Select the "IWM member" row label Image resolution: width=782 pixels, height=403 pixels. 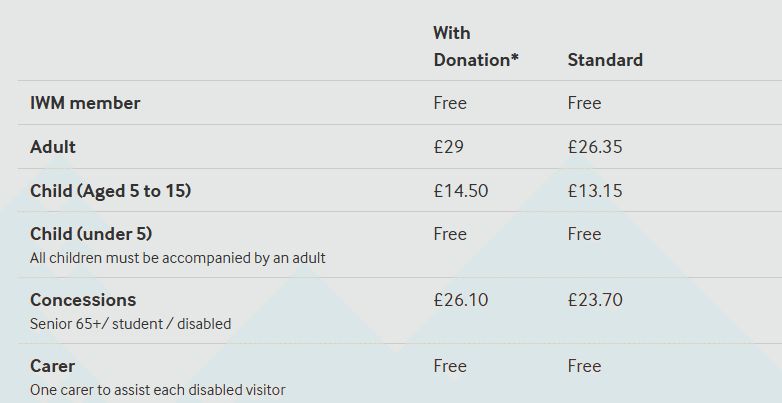click(85, 103)
